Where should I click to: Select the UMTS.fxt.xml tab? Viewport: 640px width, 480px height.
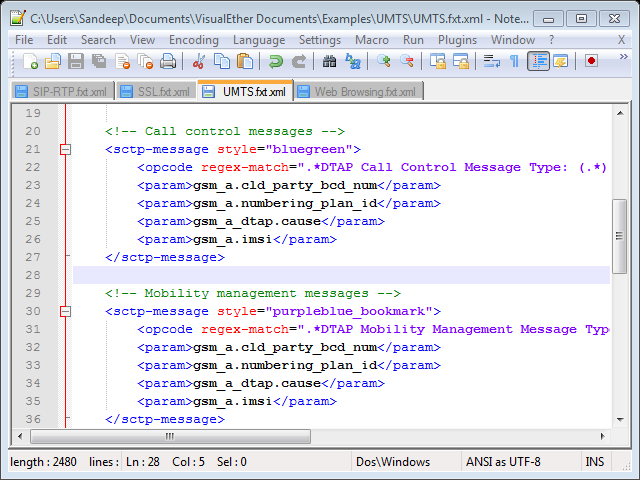(245, 91)
